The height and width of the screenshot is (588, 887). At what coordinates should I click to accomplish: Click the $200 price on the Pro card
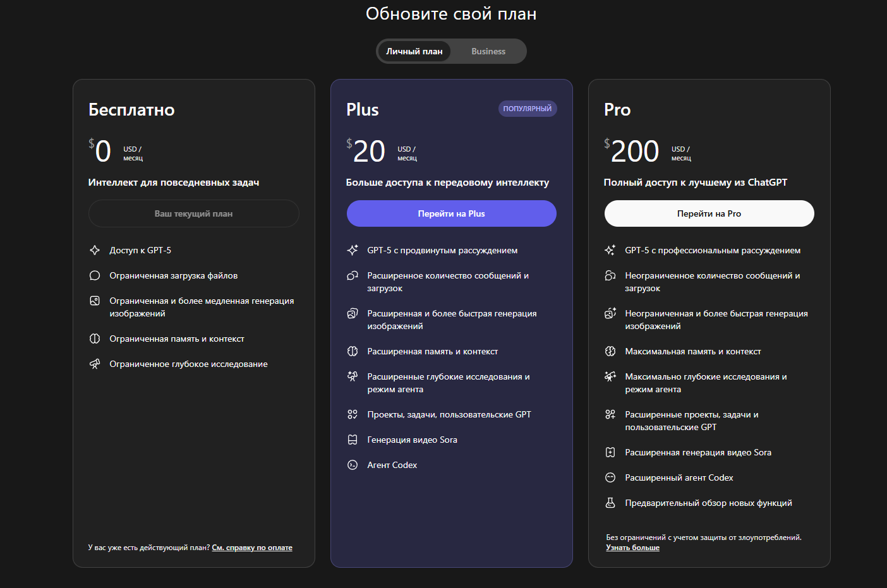[x=634, y=152]
